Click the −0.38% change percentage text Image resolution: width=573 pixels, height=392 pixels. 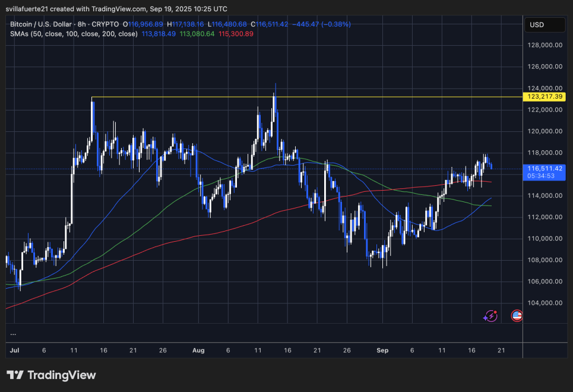[335, 24]
